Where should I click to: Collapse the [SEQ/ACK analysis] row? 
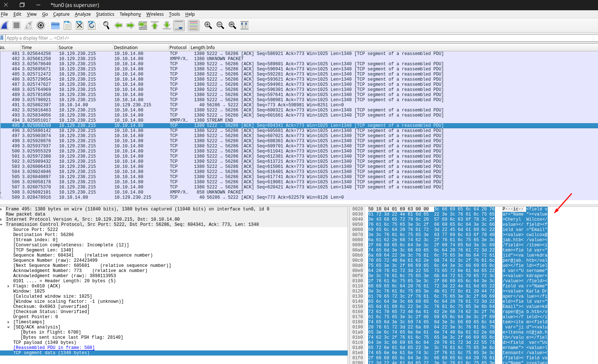pos(8,327)
